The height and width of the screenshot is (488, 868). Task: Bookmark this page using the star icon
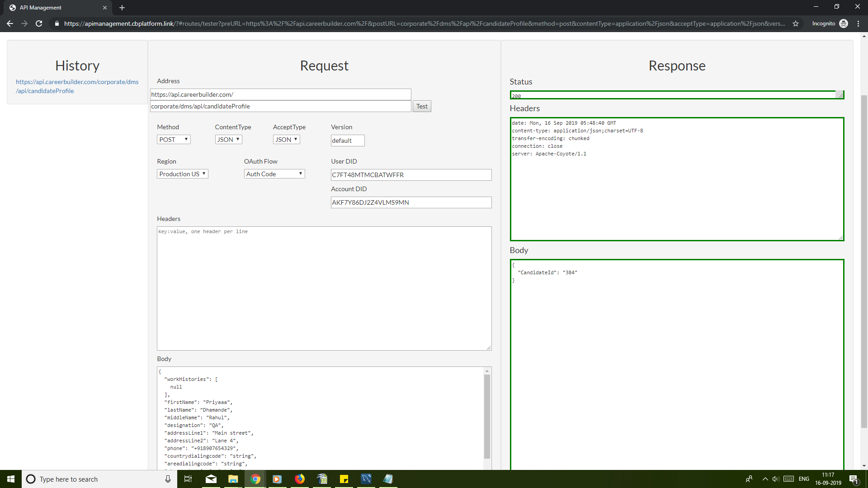[x=796, y=23]
